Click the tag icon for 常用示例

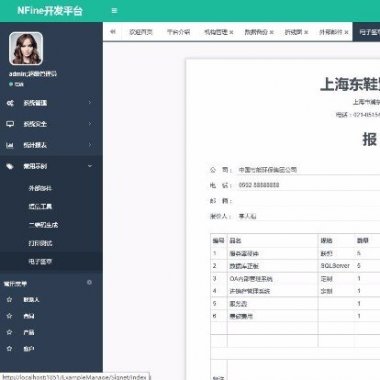point(10,166)
